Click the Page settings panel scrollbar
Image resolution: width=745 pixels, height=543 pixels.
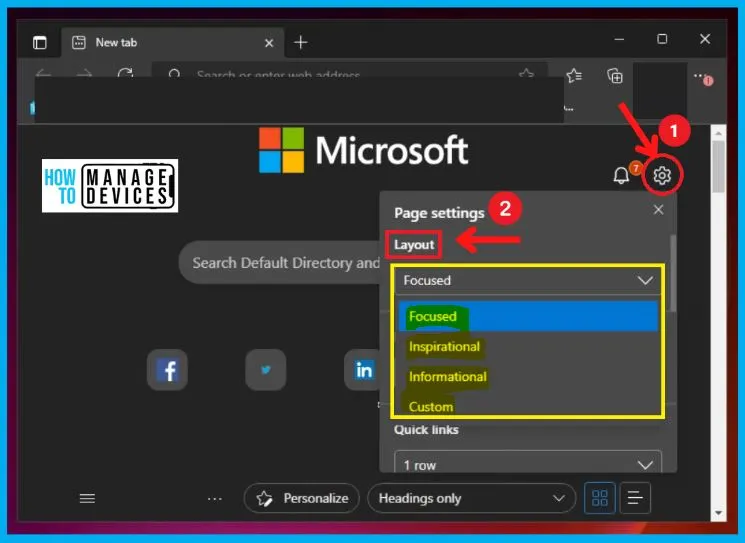tap(672, 273)
